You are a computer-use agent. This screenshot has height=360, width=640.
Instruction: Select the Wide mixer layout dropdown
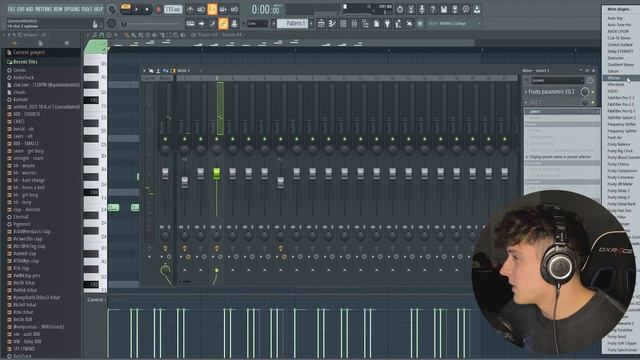pyautogui.click(x=183, y=71)
